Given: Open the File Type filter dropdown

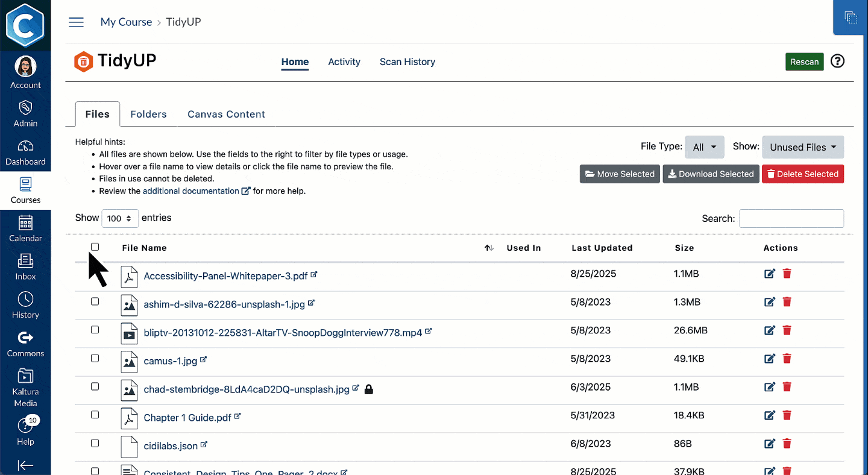Looking at the screenshot, I should pos(704,147).
